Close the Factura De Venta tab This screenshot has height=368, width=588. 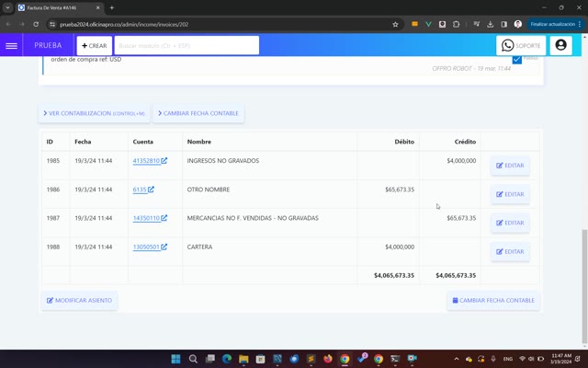pyautogui.click(x=98, y=7)
